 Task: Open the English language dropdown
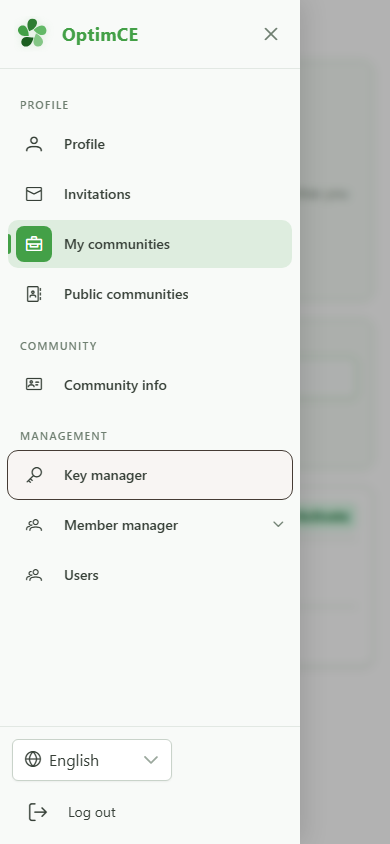[x=92, y=760]
